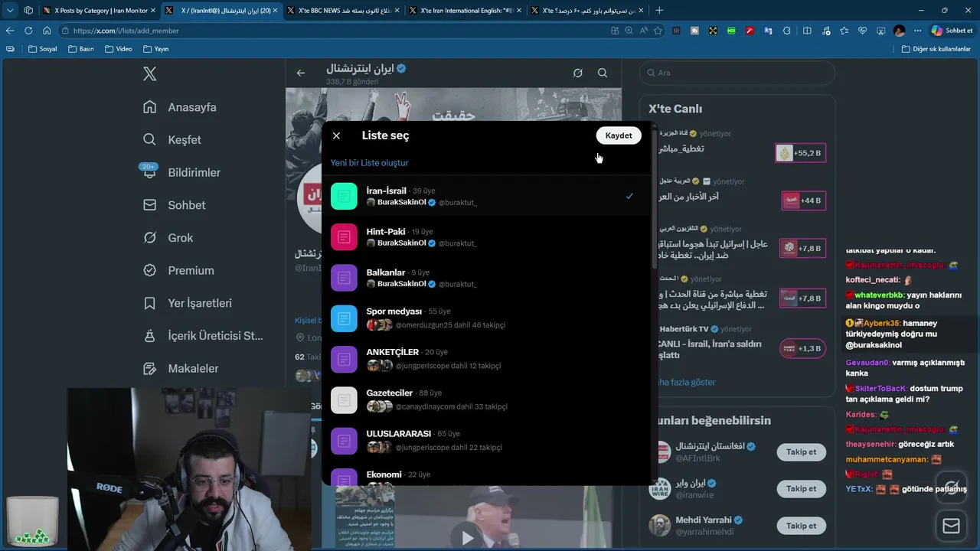980x551 pixels.
Task: Click the browser back button
Action: tap(10, 31)
